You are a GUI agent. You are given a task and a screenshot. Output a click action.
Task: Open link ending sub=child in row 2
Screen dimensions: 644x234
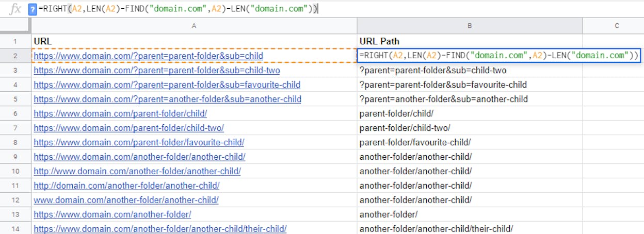coord(149,56)
